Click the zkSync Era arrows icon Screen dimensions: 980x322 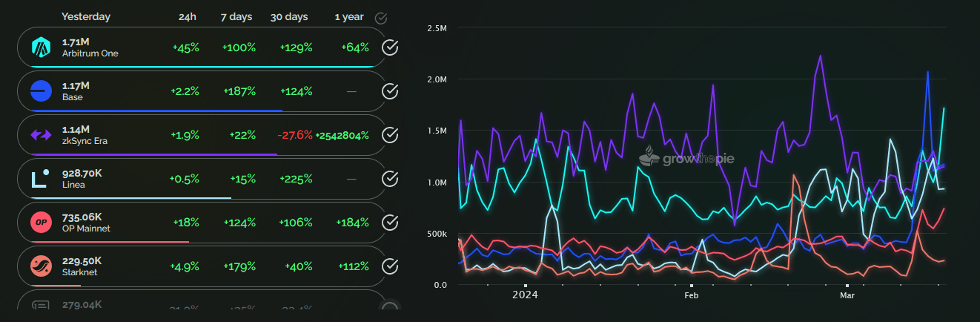40,135
